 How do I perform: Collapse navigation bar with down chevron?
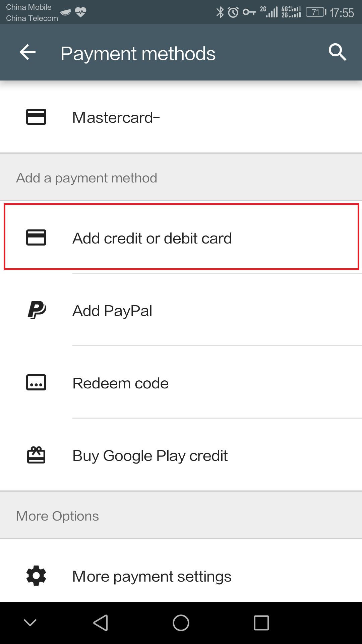pyautogui.click(x=30, y=623)
